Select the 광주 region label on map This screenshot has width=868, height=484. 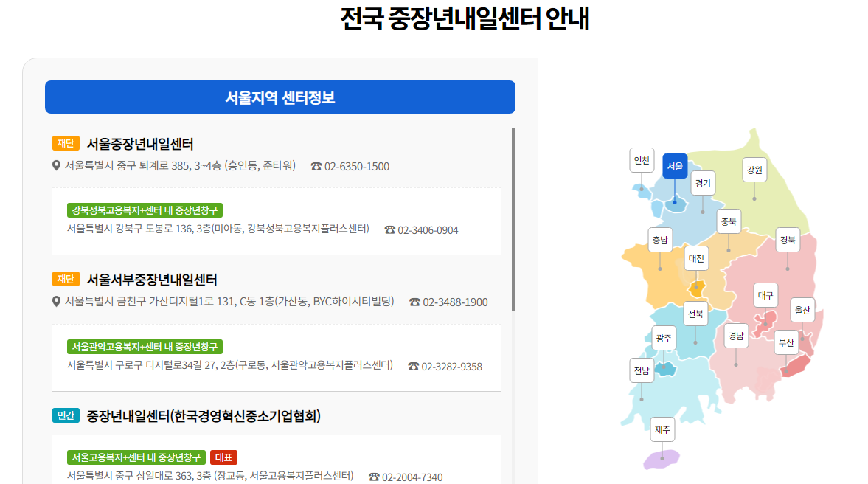pyautogui.click(x=664, y=338)
